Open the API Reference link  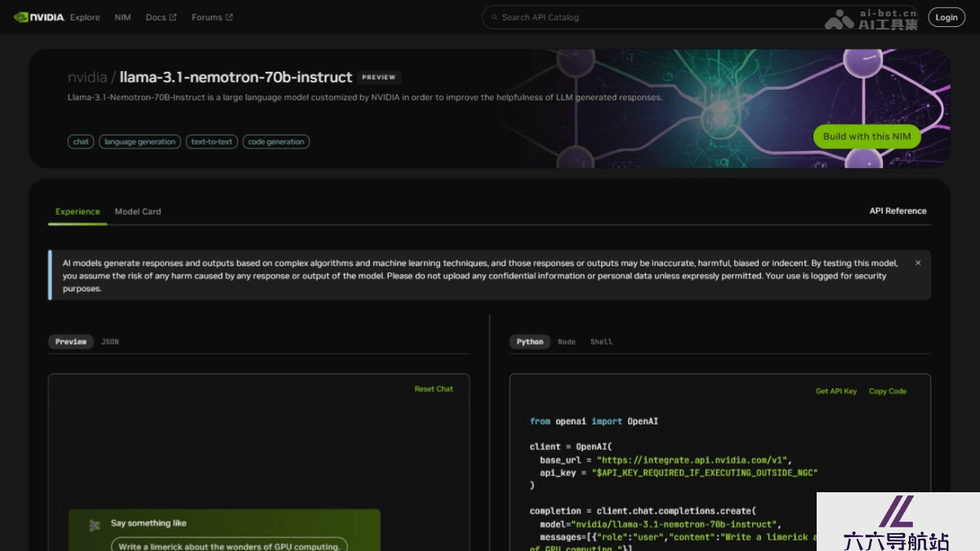click(898, 211)
